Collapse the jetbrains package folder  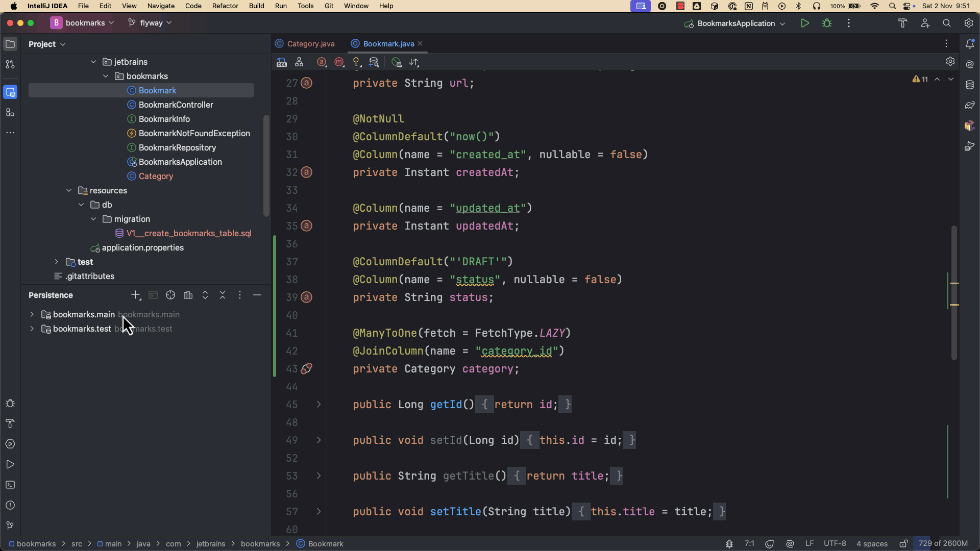[x=93, y=62]
